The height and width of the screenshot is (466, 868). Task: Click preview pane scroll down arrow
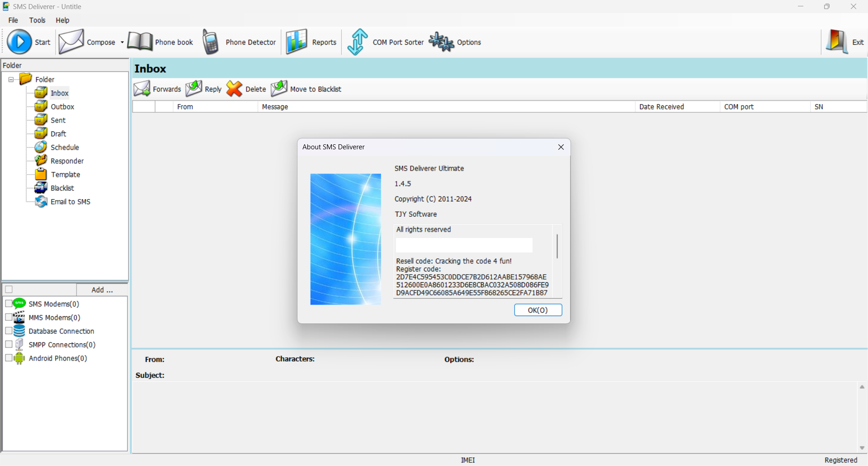(862, 448)
